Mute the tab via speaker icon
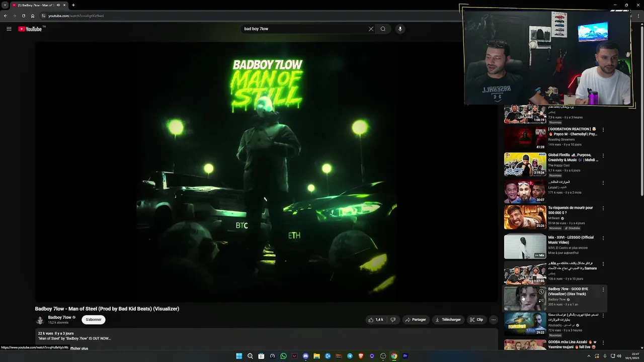Screen dimensions: 644x362 (x=58, y=5)
